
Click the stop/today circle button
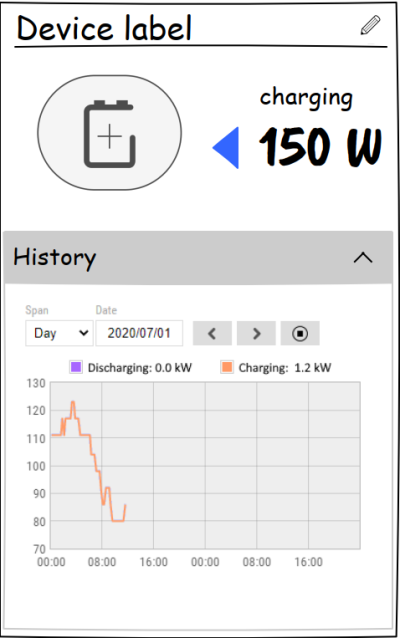click(300, 334)
